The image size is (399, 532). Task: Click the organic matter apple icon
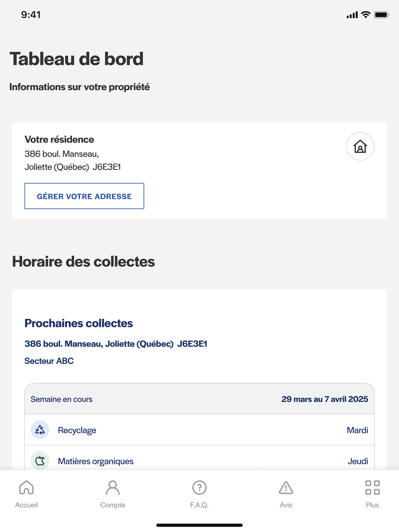tap(40, 461)
